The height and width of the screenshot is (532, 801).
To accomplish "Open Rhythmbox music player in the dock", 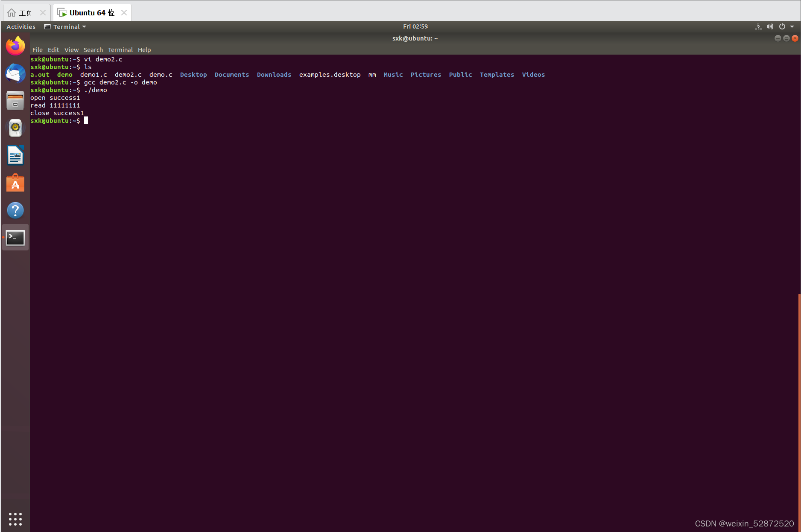I will [15, 128].
